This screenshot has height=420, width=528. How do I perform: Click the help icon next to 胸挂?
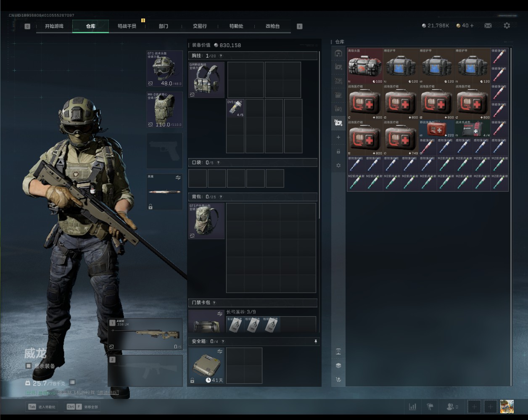pyautogui.click(x=221, y=56)
